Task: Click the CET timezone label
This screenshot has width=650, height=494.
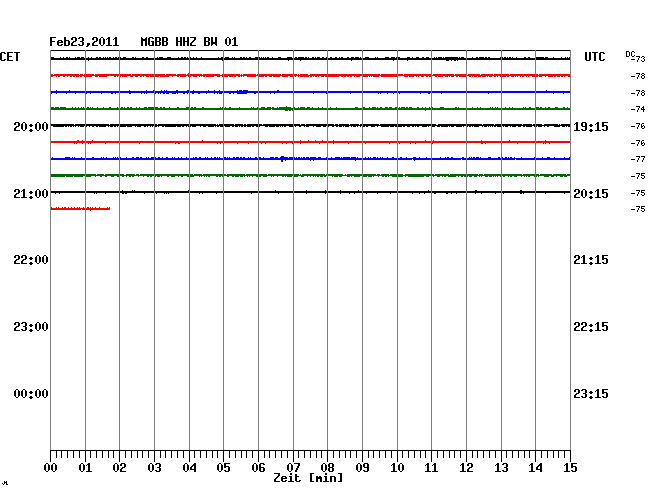Action: coord(10,57)
